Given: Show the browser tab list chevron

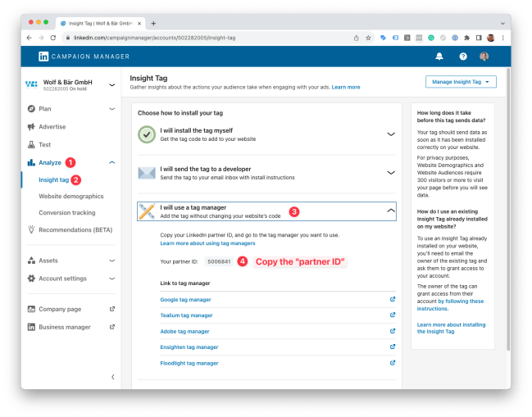Looking at the screenshot, I should [502, 24].
